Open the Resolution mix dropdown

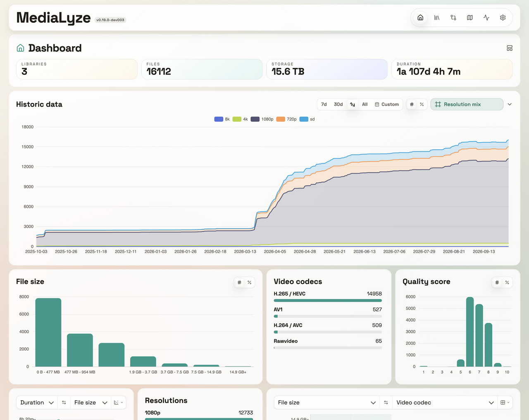[467, 104]
